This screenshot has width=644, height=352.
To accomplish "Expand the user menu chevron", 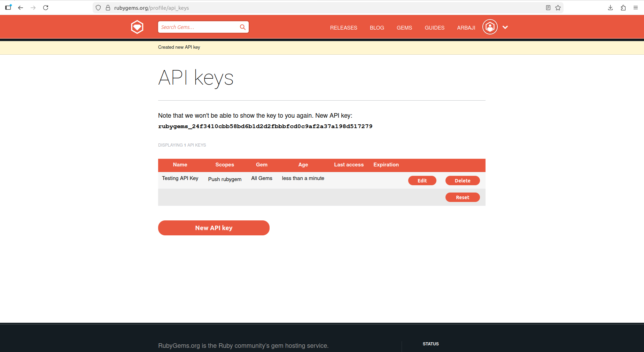I will [505, 27].
